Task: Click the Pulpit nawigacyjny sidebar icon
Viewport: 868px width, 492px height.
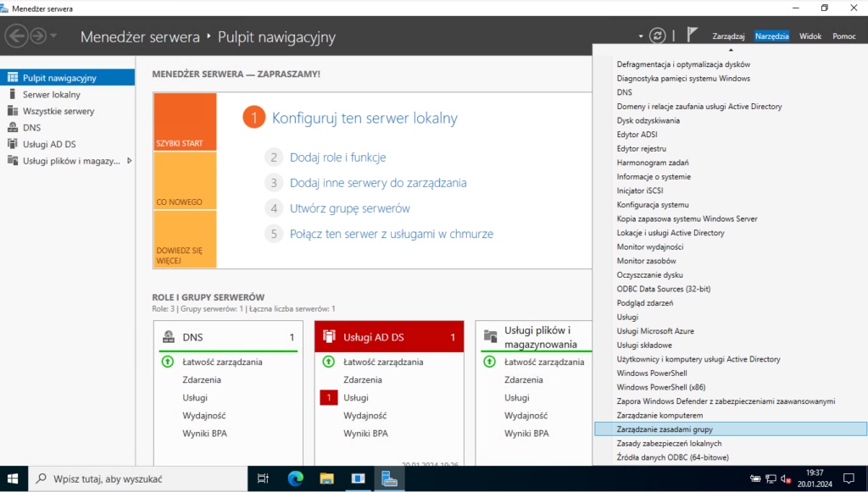Action: point(12,77)
